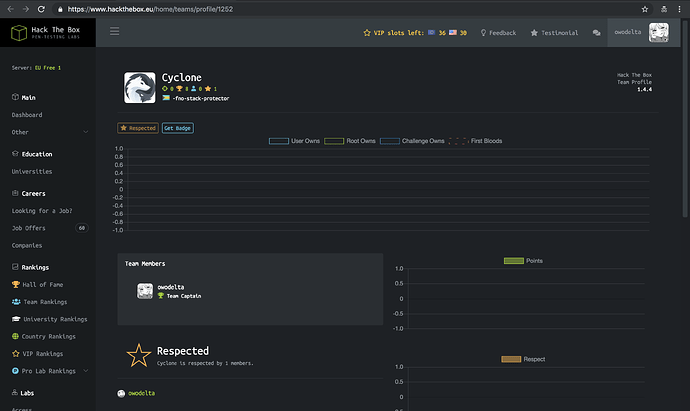Click the Team Rankings people icon
The height and width of the screenshot is (411, 690).
point(16,302)
